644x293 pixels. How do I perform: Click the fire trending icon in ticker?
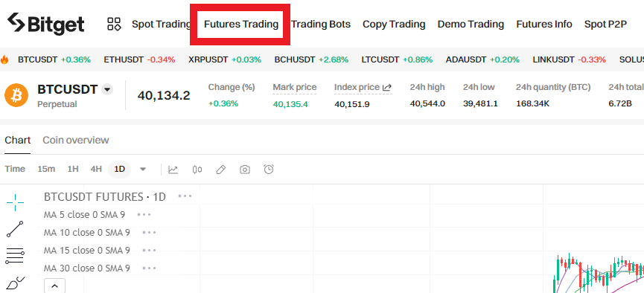click(x=4, y=59)
